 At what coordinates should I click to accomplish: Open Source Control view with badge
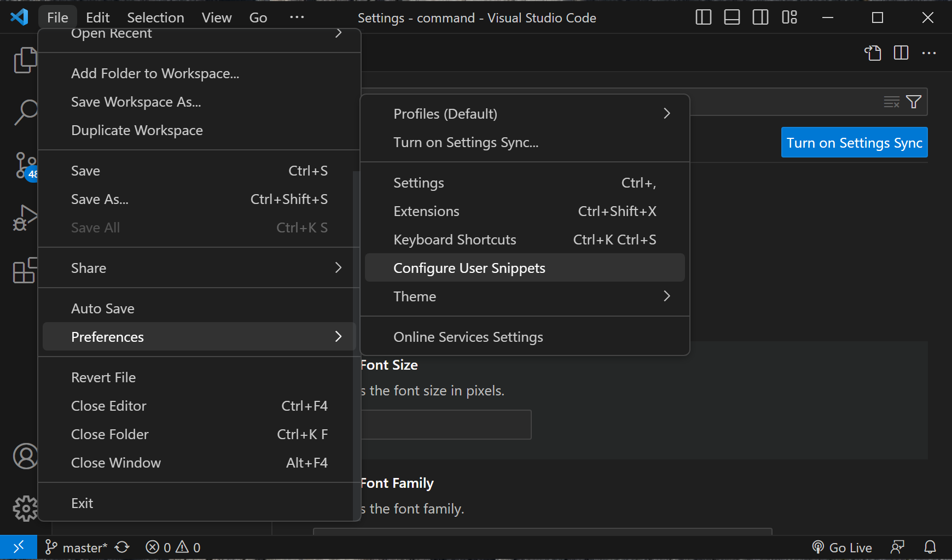pos(26,166)
